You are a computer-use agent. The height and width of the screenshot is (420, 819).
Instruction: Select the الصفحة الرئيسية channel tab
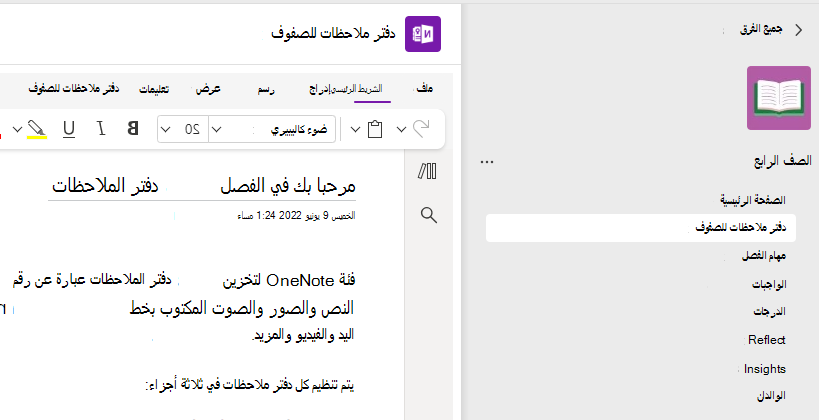753,200
